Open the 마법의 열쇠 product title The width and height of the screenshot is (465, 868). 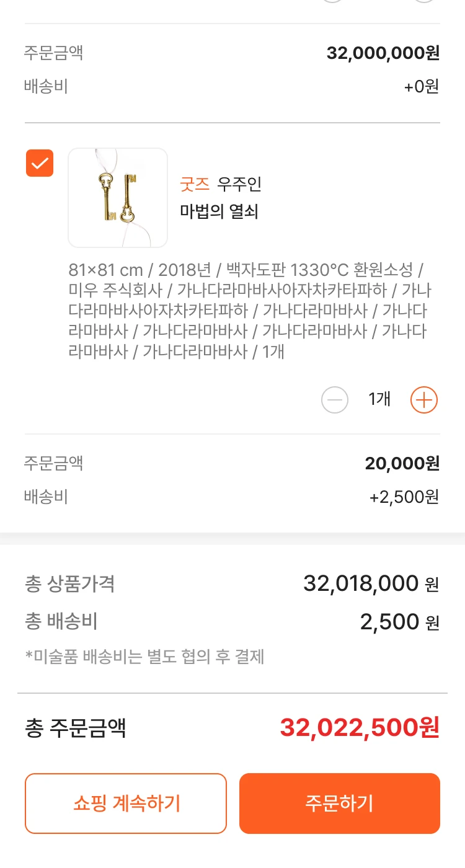click(219, 212)
